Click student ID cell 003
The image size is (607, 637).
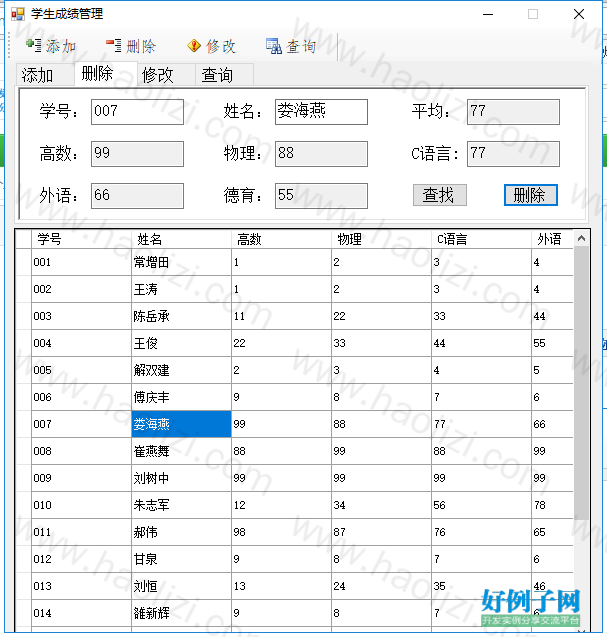(81, 316)
